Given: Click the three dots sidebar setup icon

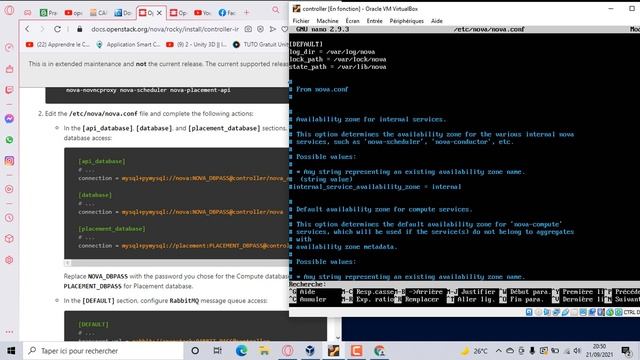Looking at the screenshot, I should pos(9,331).
